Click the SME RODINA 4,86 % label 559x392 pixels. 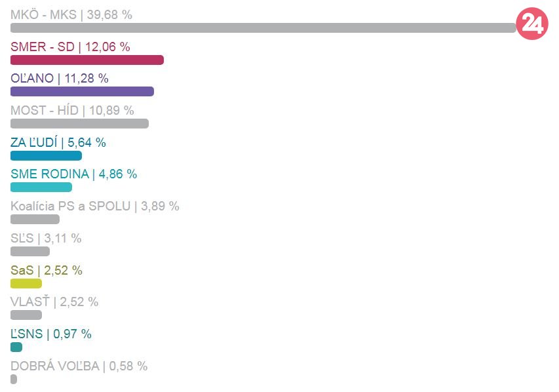(73, 174)
